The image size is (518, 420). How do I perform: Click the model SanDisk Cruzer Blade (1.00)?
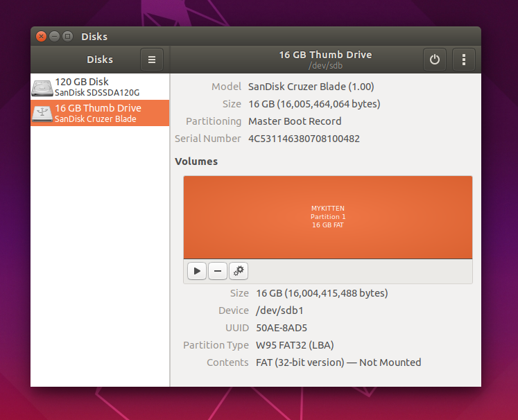(x=311, y=87)
